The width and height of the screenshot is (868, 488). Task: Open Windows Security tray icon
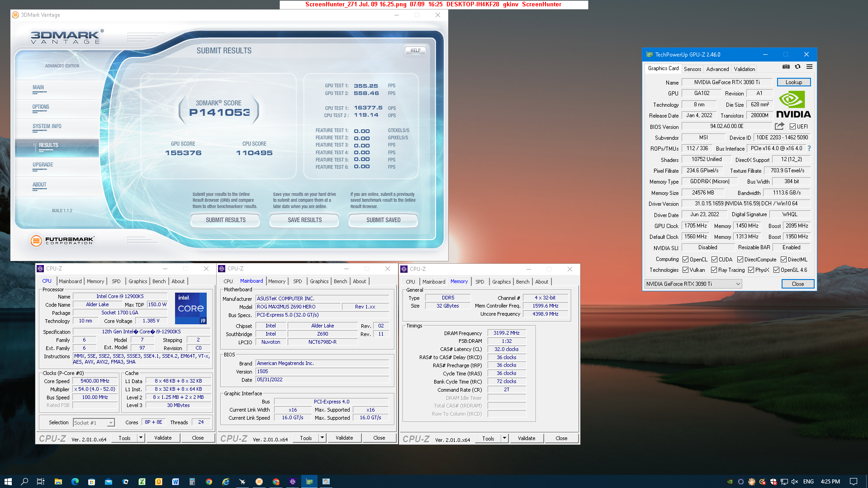773,482
